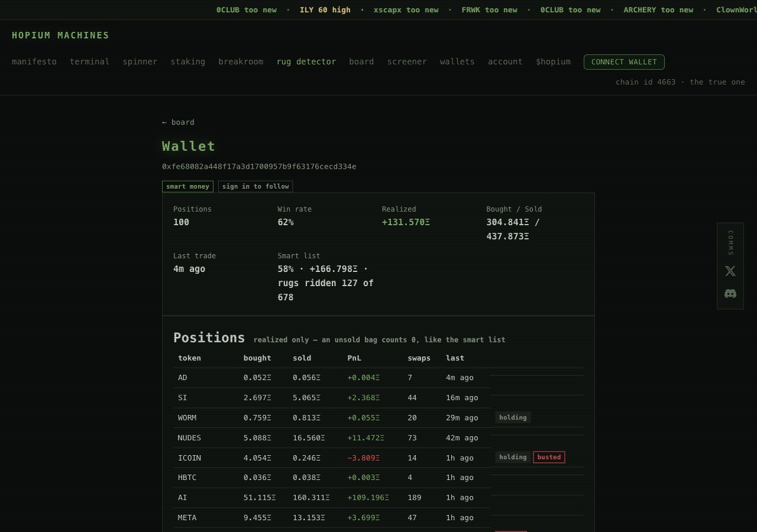
Task: Click ticker item ILY 60 high
Action: pyautogui.click(x=325, y=10)
